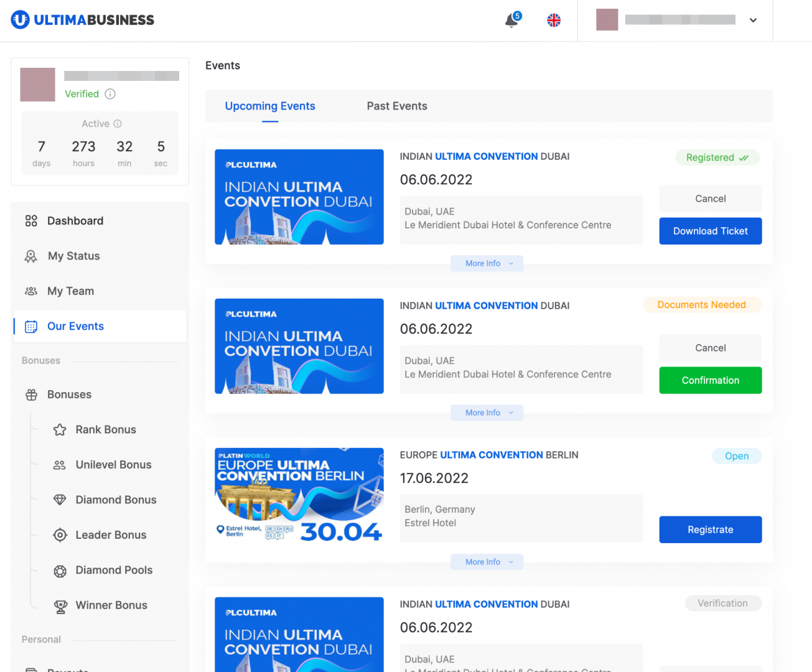812x672 pixels.
Task: Click the UK flag language icon
Action: (554, 21)
